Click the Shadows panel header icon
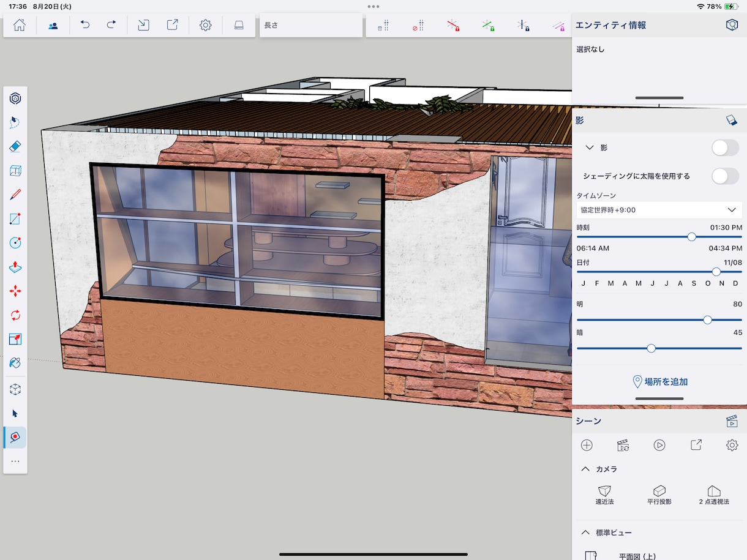Screen dimensions: 747x560 pos(731,121)
